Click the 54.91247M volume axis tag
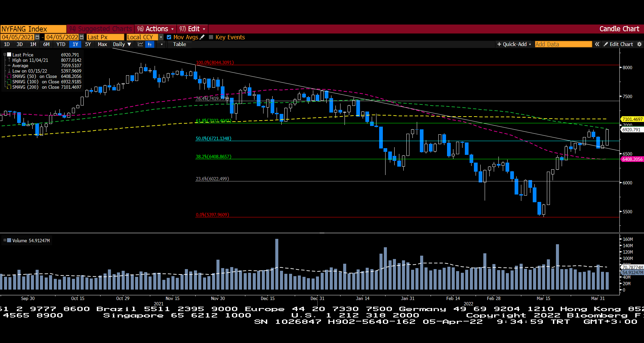Viewport: 644px width, 343px height. (x=632, y=272)
